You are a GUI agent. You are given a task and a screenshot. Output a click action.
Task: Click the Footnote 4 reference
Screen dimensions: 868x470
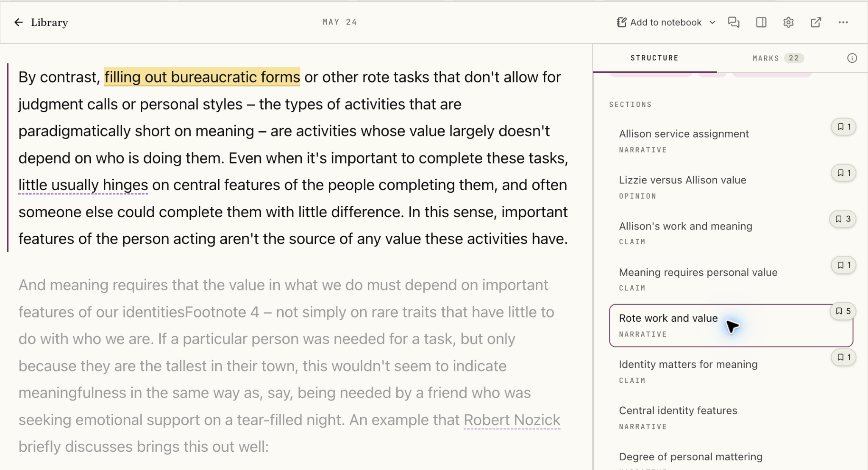point(222,312)
